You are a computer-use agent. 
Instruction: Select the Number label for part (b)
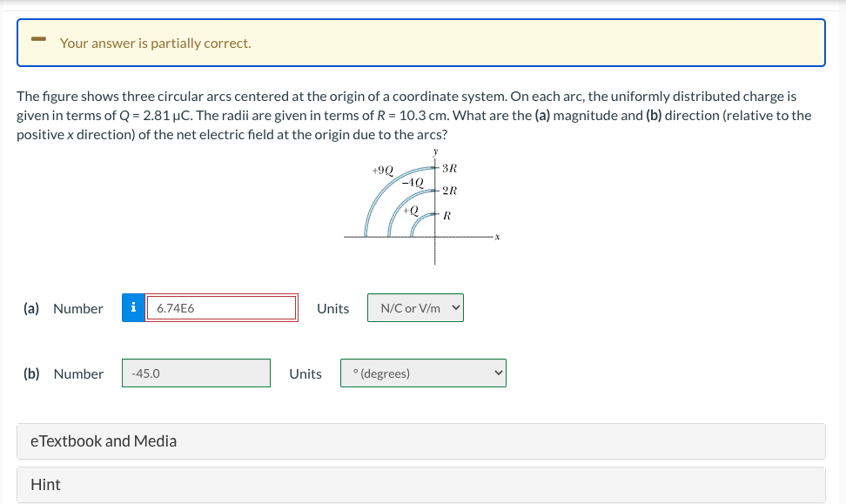click(77, 373)
